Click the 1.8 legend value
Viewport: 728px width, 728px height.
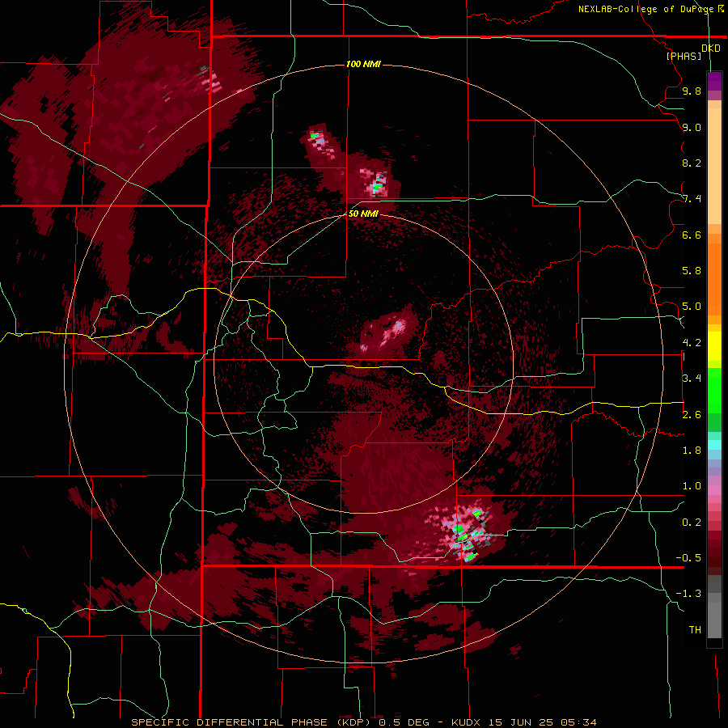[692, 451]
